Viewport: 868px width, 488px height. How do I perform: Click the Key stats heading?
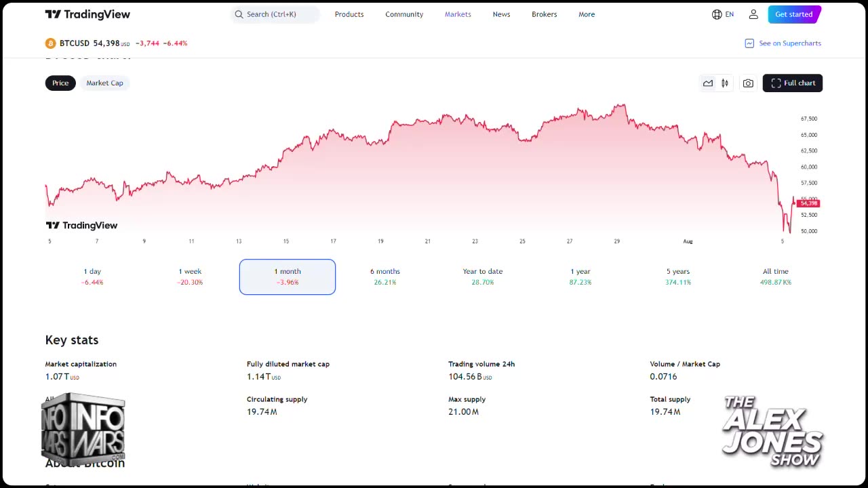click(x=72, y=340)
